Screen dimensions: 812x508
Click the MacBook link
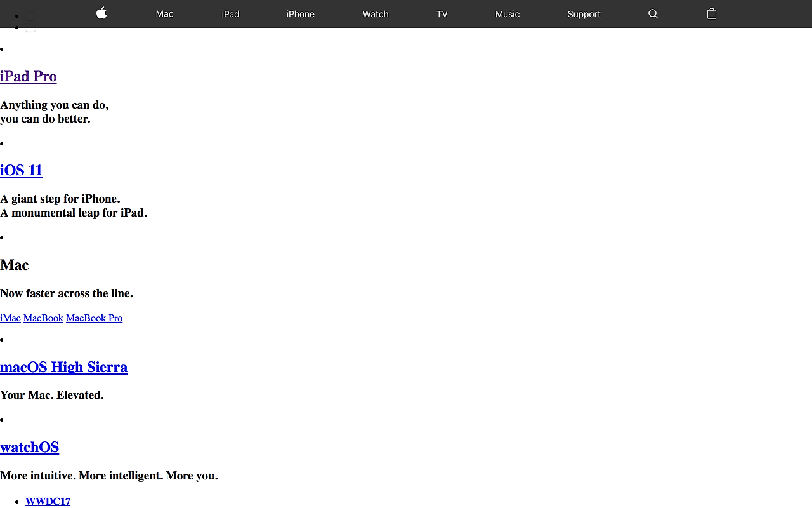43,318
